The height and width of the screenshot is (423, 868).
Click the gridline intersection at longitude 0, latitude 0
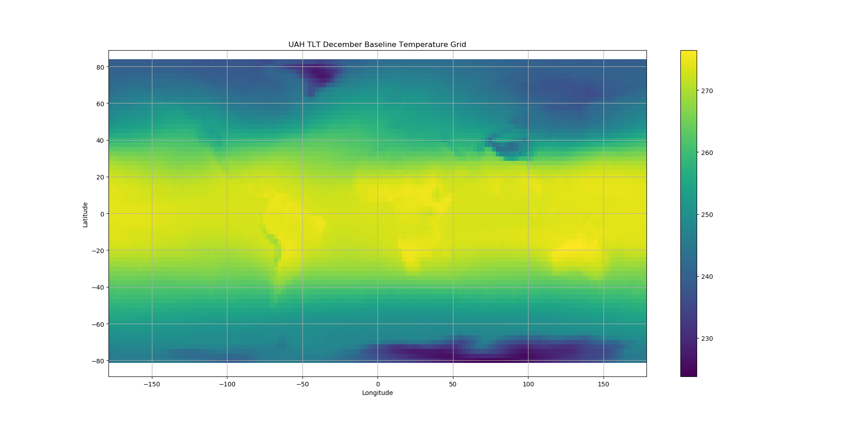pos(377,214)
